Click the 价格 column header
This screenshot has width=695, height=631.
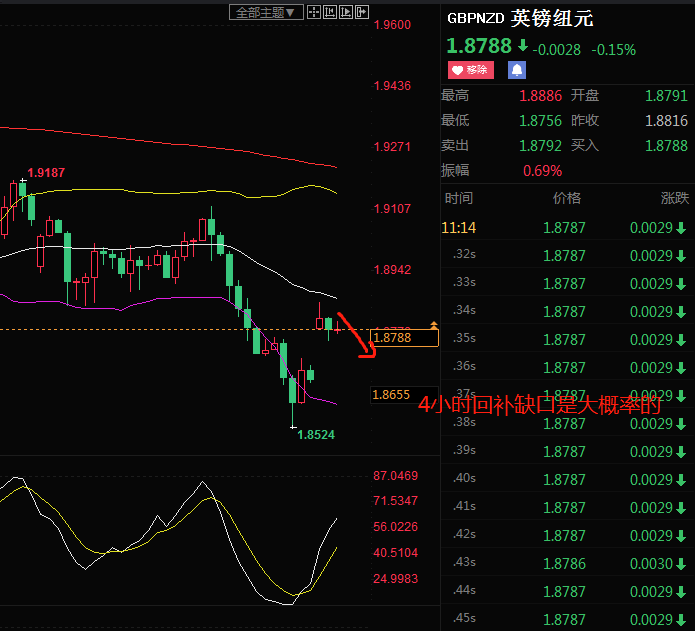(x=566, y=198)
